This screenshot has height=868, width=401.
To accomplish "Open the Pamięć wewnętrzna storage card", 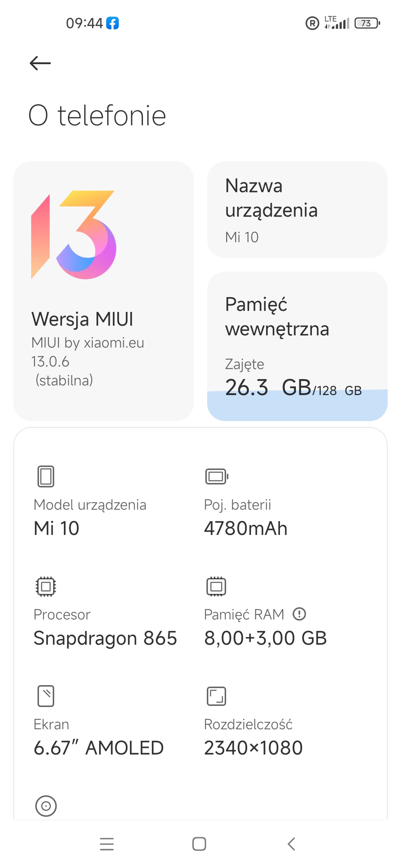I will click(x=297, y=334).
